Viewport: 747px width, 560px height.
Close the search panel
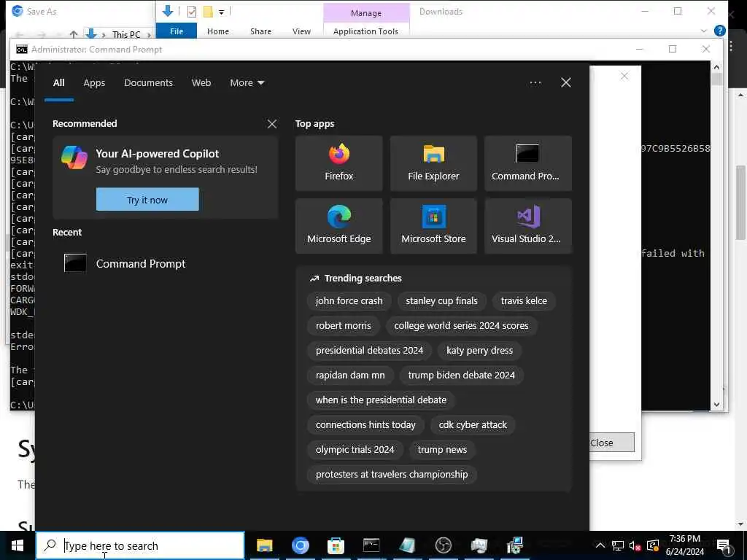click(565, 83)
